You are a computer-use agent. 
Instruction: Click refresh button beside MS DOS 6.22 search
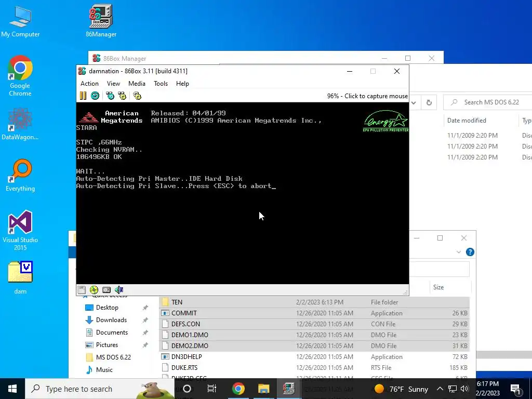point(429,102)
